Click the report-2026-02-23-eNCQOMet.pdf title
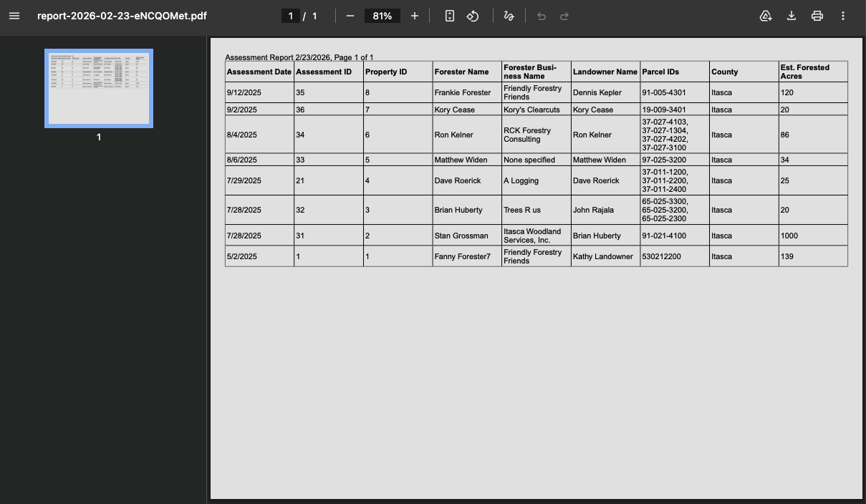This screenshot has height=504, width=866. [x=122, y=16]
